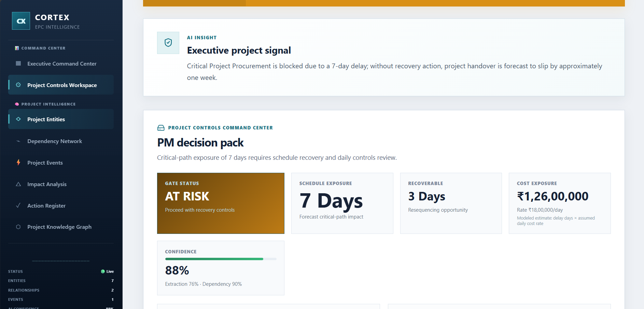Select the AT RISK gate status card

point(221,203)
